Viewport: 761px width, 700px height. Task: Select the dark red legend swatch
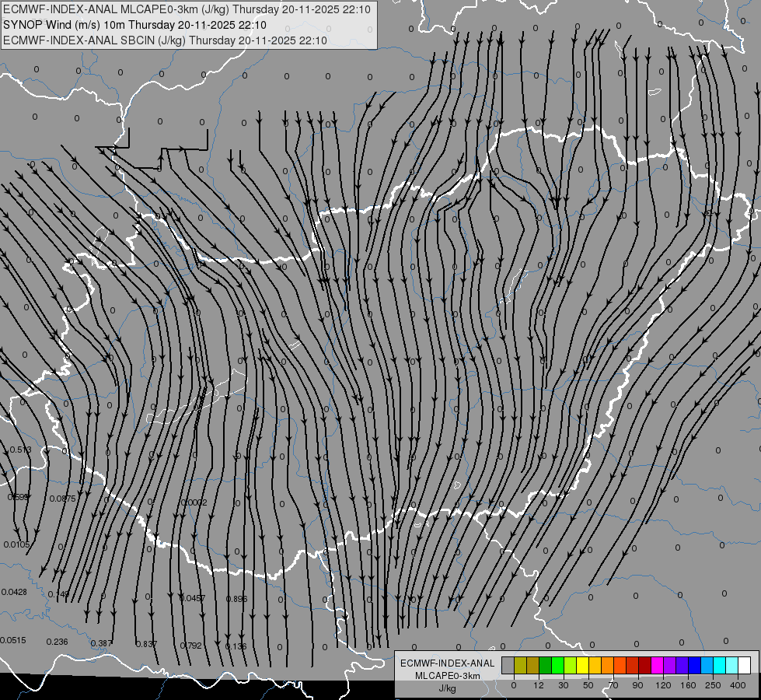644,665
